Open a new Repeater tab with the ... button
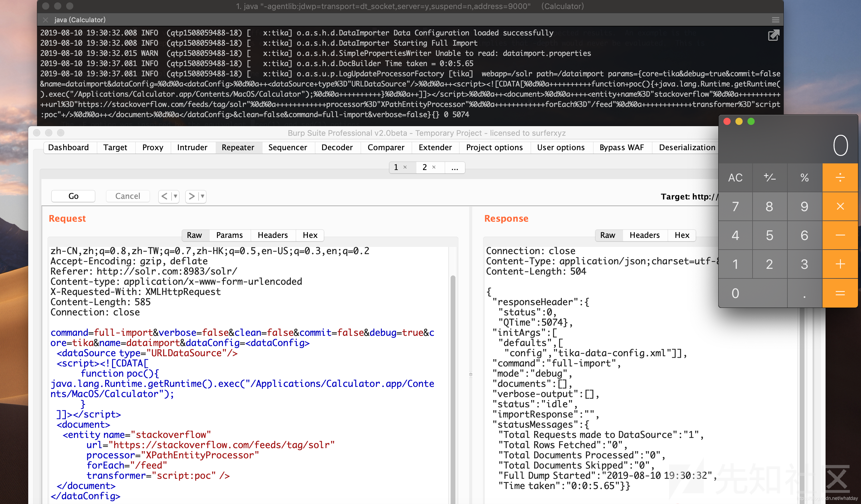Screen dimensions: 861x504 pos(455,167)
